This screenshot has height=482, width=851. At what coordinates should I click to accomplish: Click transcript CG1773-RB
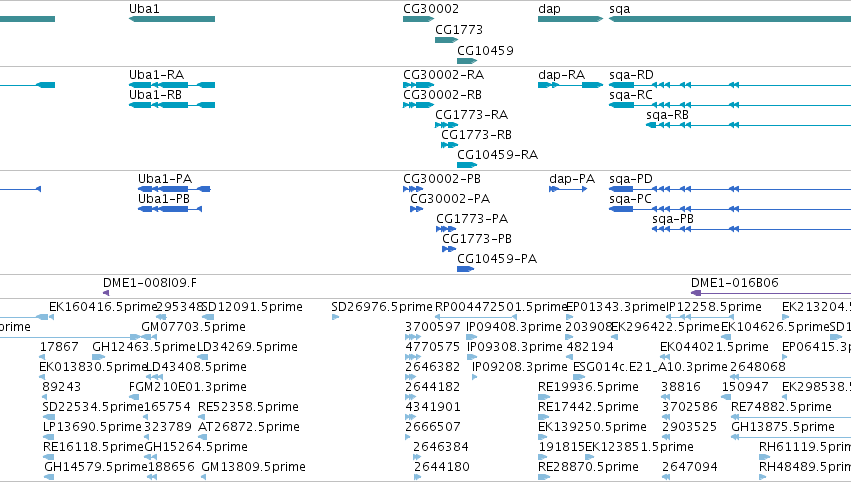(449, 145)
